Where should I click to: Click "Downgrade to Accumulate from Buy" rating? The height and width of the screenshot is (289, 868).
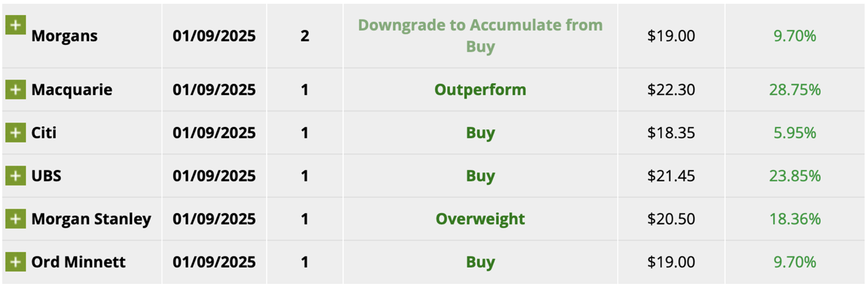point(480,36)
